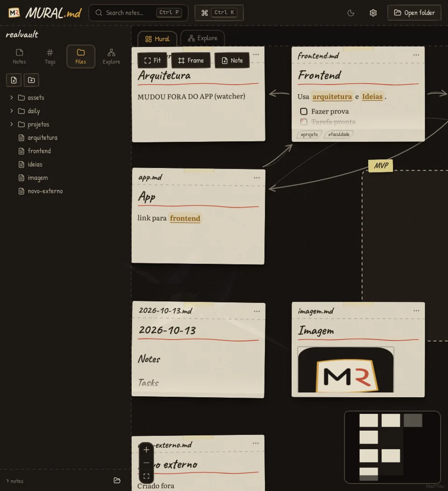Open novo-externo card options menu
This screenshot has width=448, height=491.
click(256, 443)
